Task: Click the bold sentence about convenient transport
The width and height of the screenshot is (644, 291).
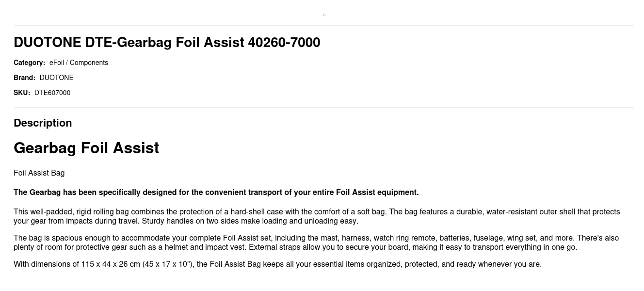Action: (216, 193)
